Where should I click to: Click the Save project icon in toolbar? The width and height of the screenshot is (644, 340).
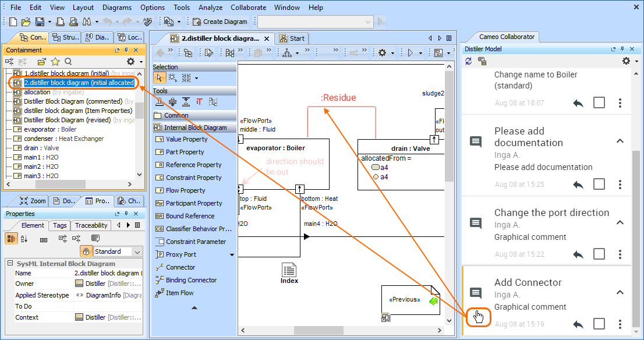pos(39,22)
